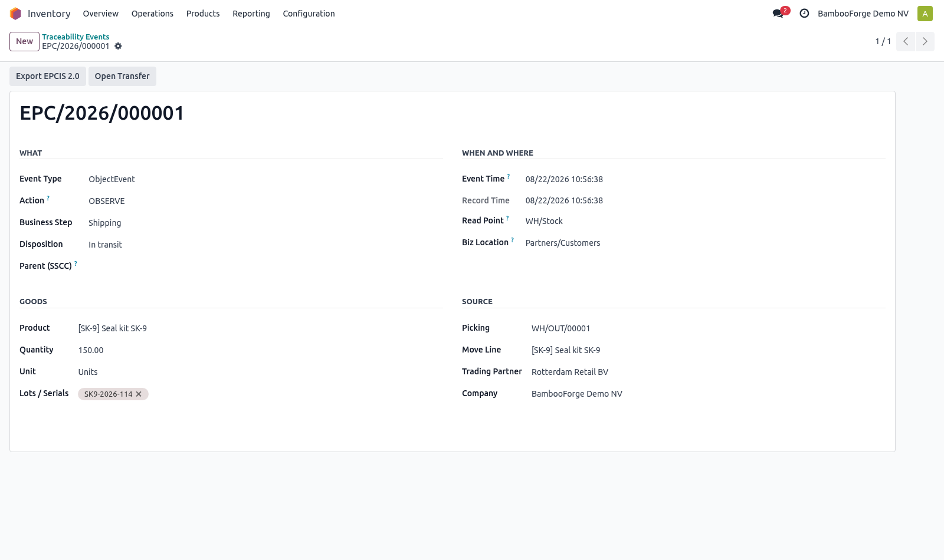The height and width of the screenshot is (560, 944).
Task: Show the Biz Location help tooltip
Action: click(x=512, y=240)
